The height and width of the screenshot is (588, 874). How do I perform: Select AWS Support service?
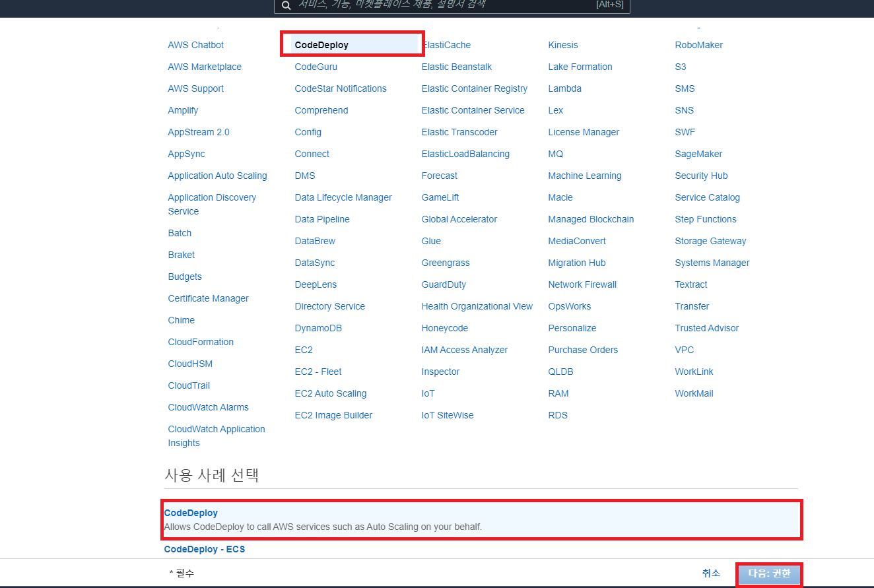point(196,88)
